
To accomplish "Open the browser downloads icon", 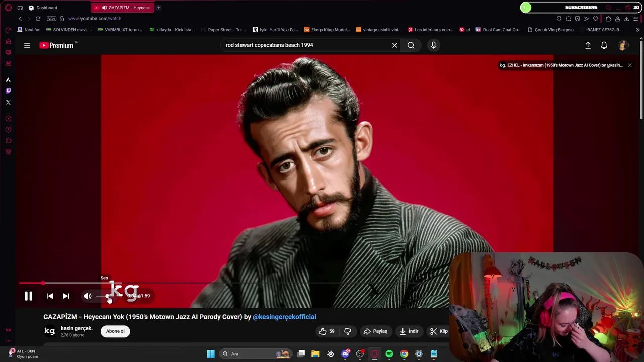I will pos(626,19).
